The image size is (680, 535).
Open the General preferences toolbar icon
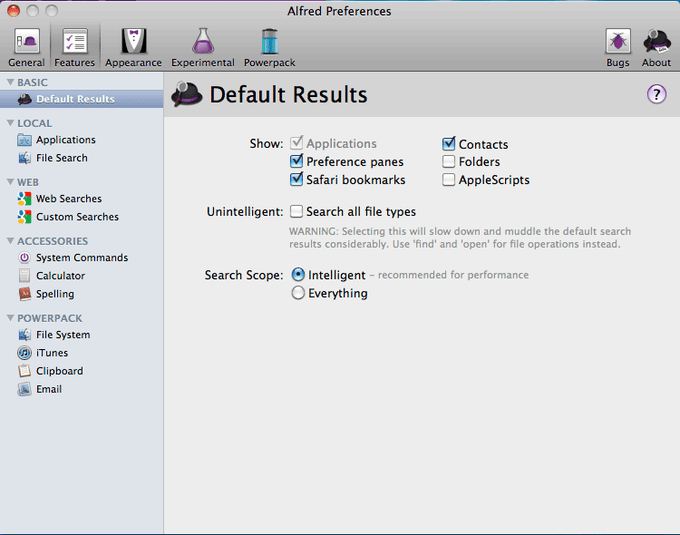(26, 47)
